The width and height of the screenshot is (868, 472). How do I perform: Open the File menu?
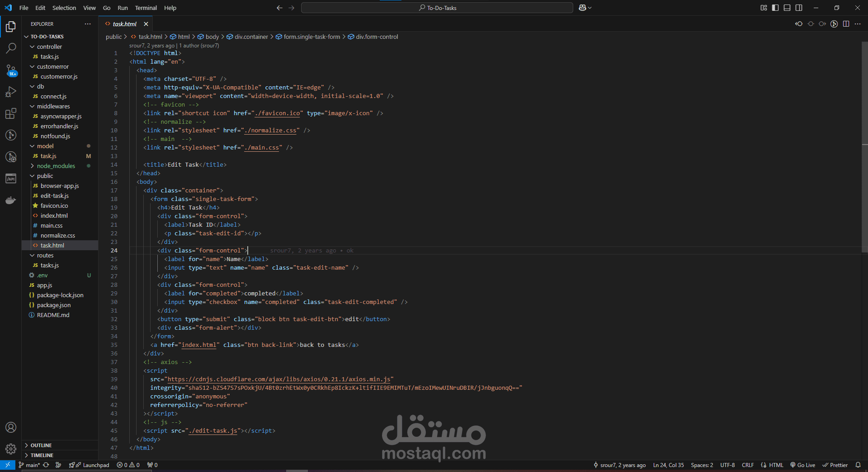click(x=24, y=8)
